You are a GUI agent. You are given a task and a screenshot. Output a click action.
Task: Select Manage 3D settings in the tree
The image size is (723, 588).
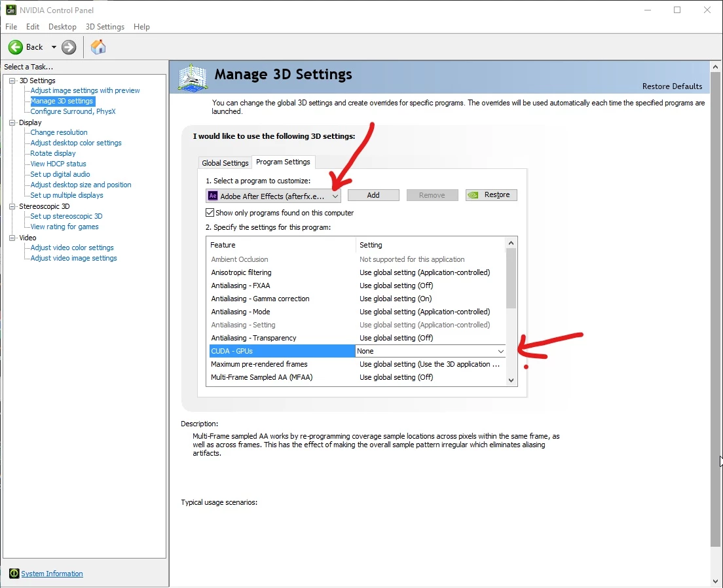62,101
